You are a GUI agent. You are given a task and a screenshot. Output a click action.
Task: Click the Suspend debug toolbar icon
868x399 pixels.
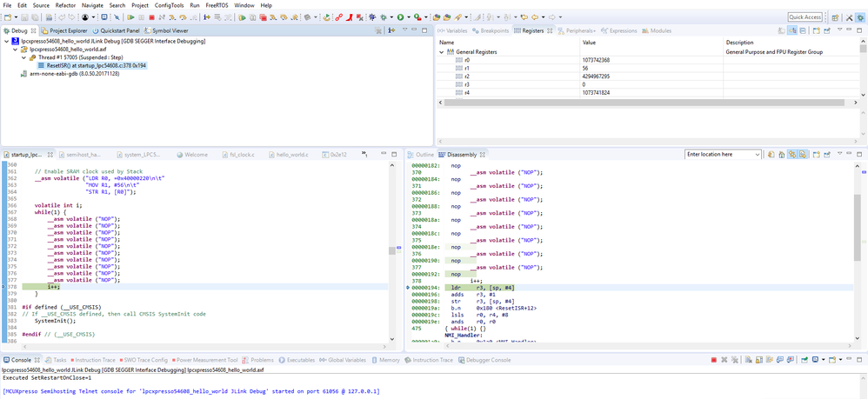pyautogui.click(x=141, y=17)
